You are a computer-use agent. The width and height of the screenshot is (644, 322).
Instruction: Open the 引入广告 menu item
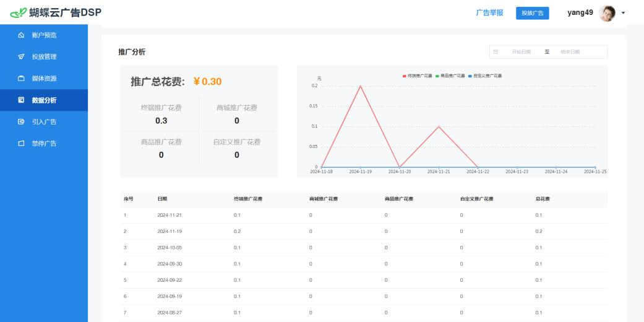[x=44, y=122]
